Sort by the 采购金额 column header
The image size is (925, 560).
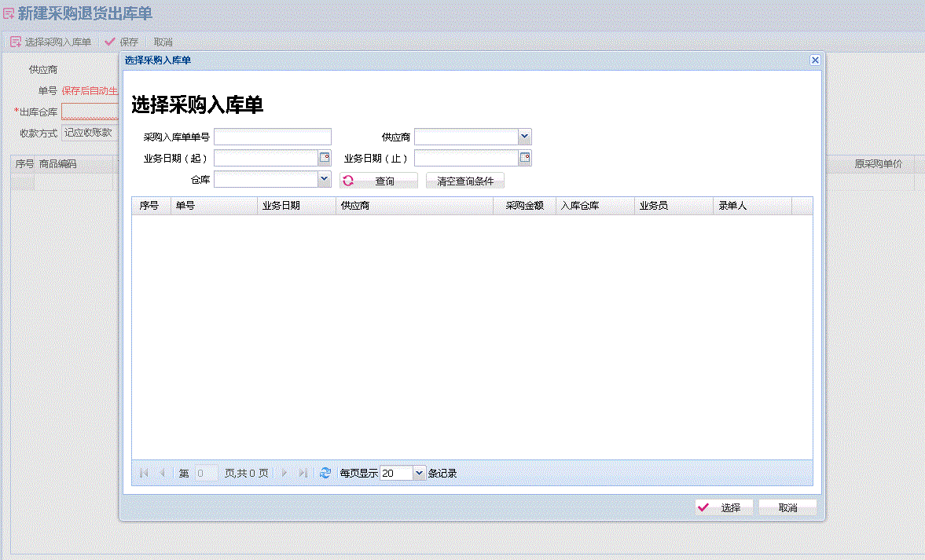(x=524, y=206)
